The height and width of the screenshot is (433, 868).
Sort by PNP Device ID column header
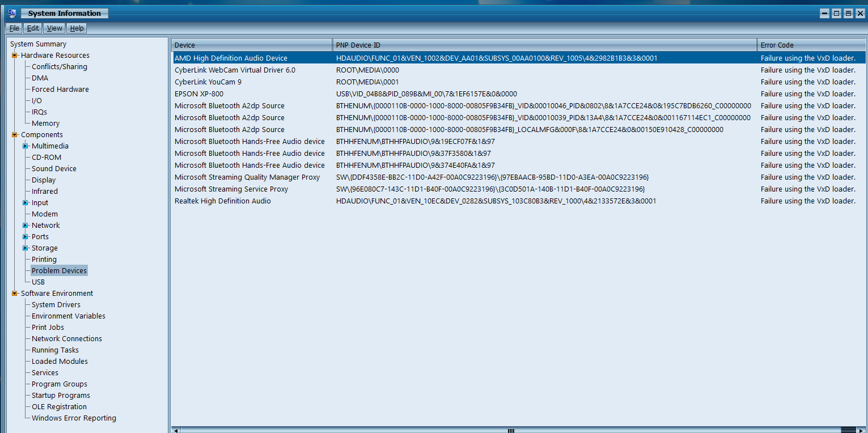point(545,45)
